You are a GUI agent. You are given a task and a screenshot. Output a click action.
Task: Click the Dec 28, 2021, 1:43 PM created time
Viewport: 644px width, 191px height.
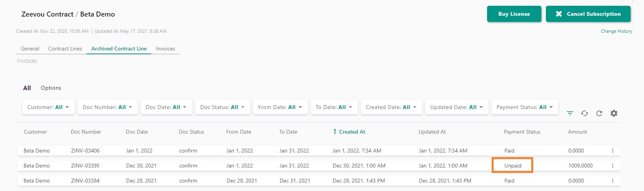tap(359, 181)
